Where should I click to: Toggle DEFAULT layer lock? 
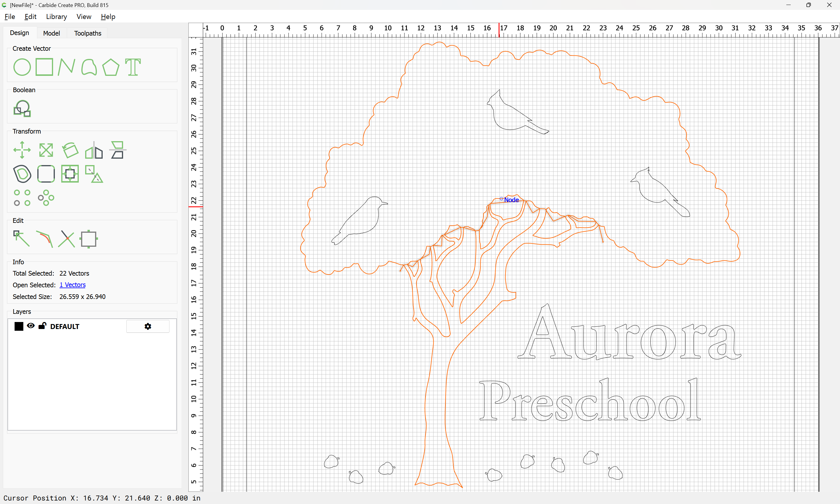[42, 326]
